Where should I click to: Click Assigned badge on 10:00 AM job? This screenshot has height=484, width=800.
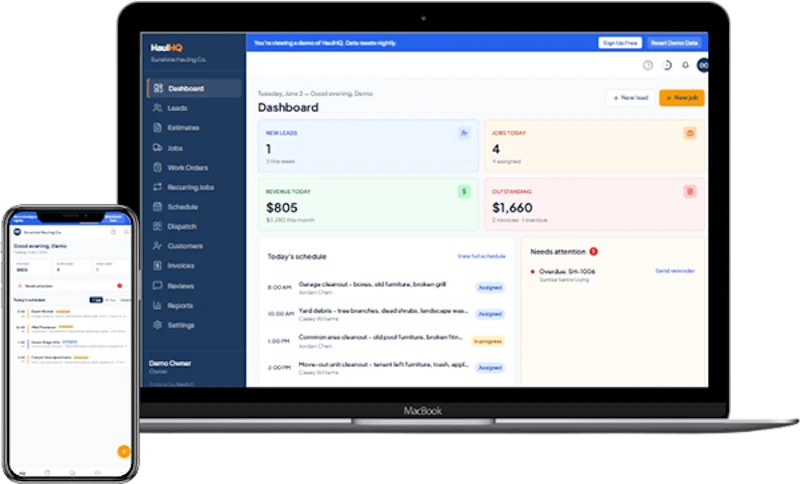490,314
